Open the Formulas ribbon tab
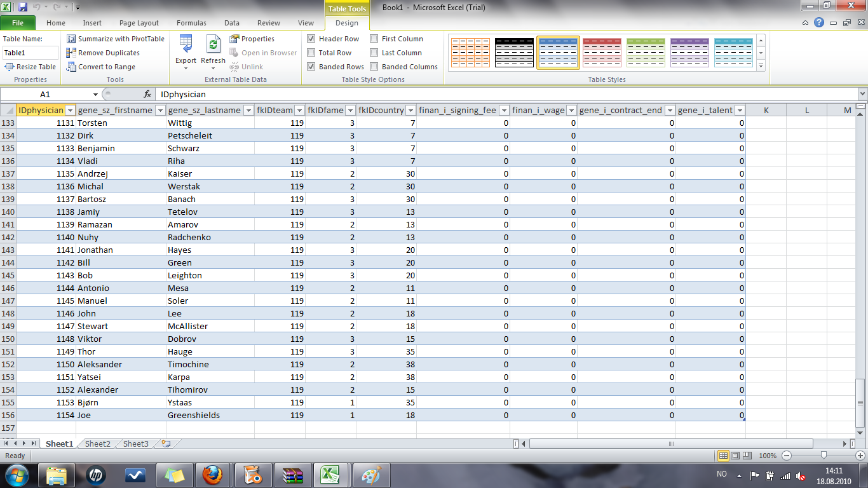 click(x=191, y=23)
